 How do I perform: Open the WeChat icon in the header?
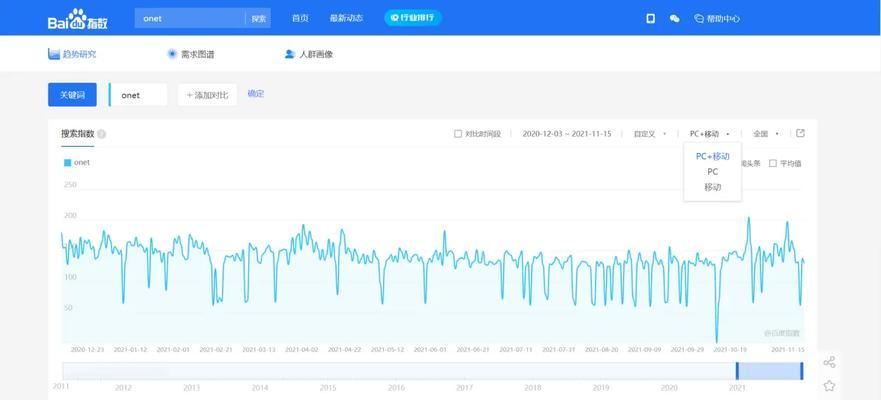[674, 19]
